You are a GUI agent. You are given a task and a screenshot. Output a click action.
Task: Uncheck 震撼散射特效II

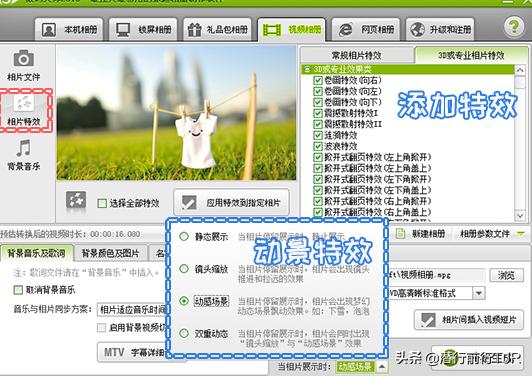coord(318,124)
